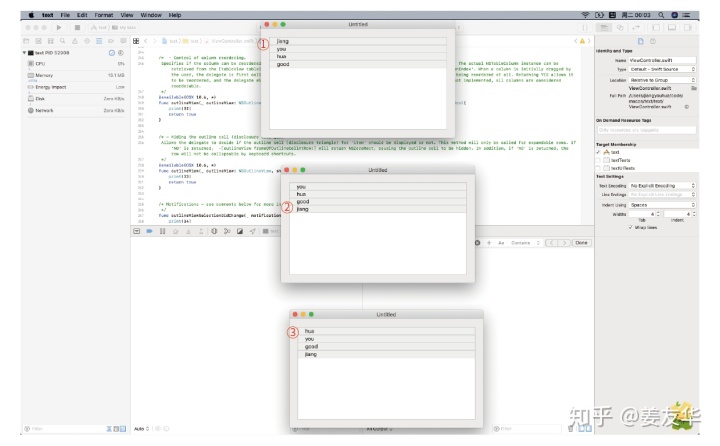This screenshot has width=720, height=446.
Task: Go back in editor jump bar
Action: click(x=146, y=41)
